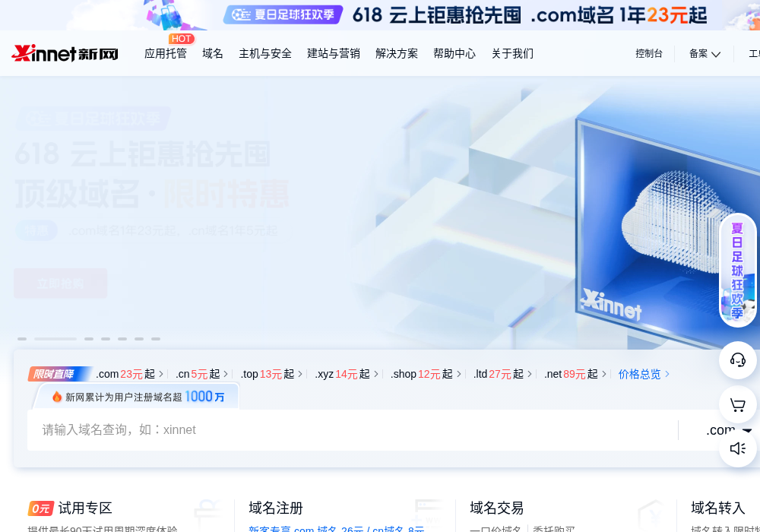Click the flame icon beside 新网累计为用户注册域名

(x=57, y=397)
